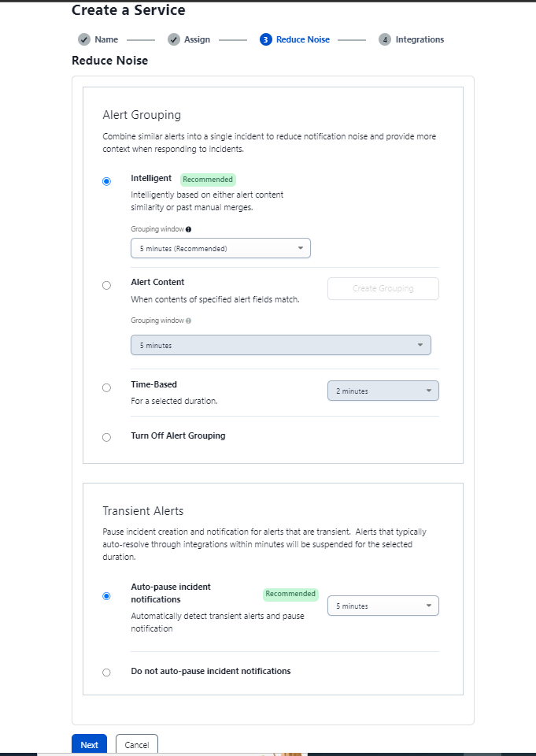Screen dimensions: 536x756
Task: Click the Name step checkmark icon
Action: 84,39
